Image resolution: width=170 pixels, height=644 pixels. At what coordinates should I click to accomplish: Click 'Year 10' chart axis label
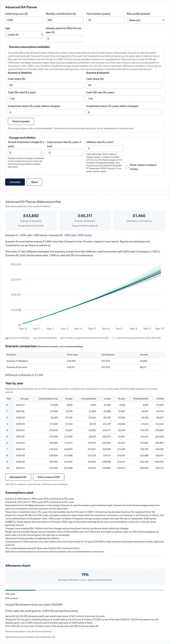tap(159, 329)
